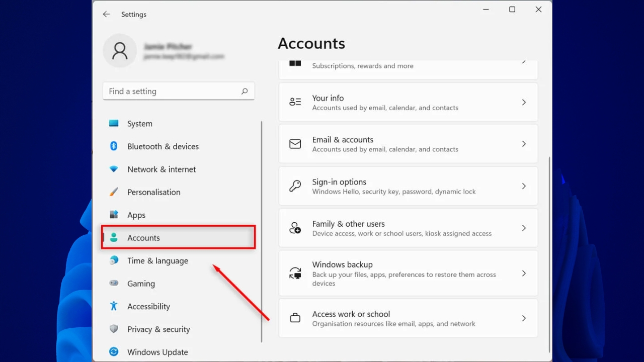Expand Family & other users chevron

tap(524, 228)
